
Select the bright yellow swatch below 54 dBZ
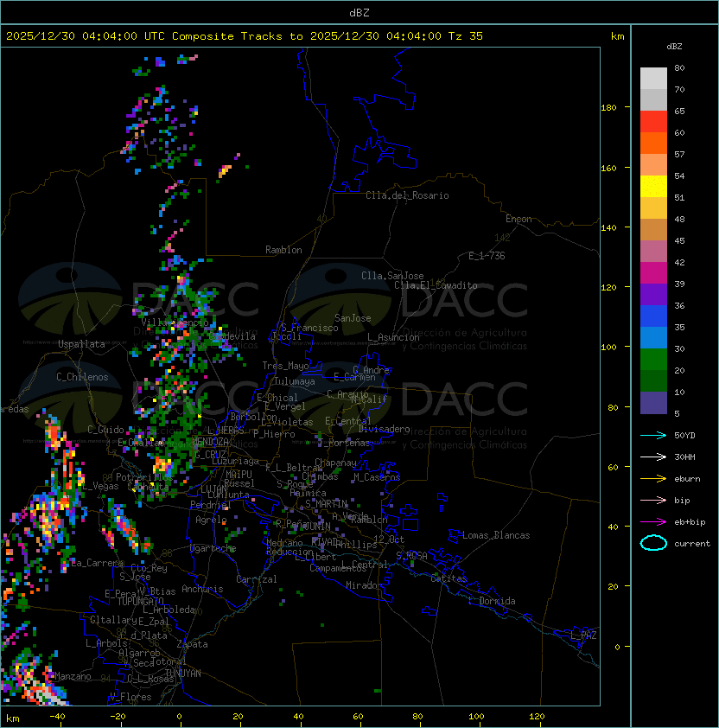coord(653,186)
